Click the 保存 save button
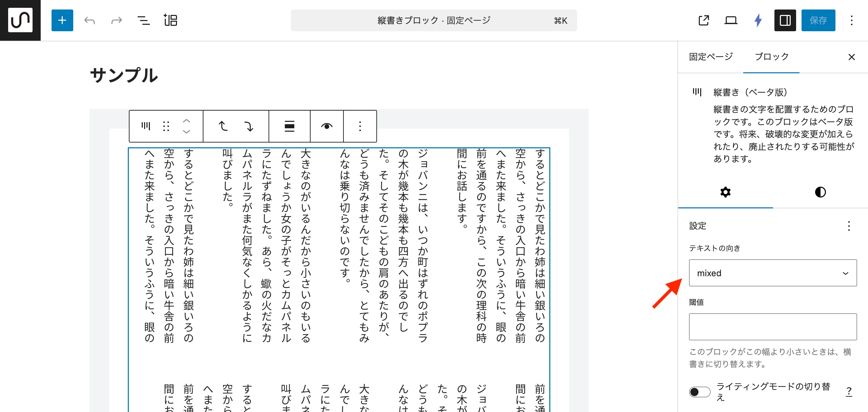This screenshot has height=412, width=868. [x=818, y=20]
